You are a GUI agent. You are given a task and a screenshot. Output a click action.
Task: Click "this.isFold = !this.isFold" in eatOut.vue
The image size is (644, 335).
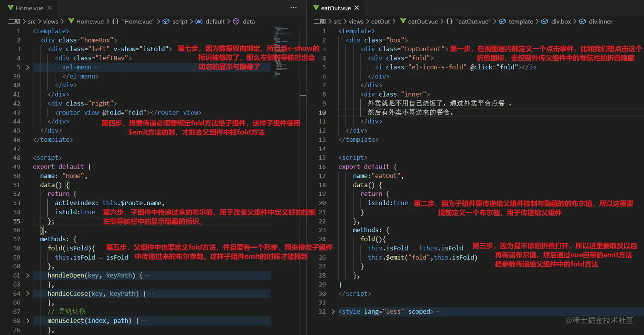click(x=415, y=248)
